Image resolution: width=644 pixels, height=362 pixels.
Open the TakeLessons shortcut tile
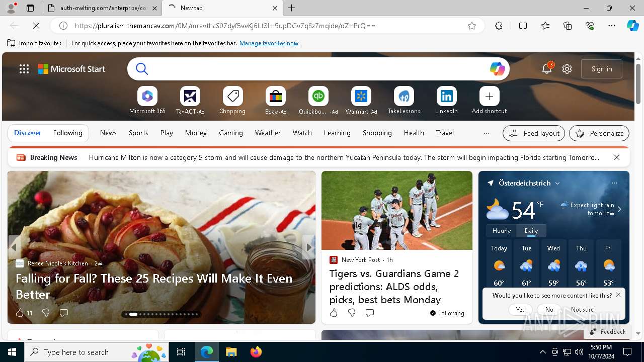click(404, 101)
